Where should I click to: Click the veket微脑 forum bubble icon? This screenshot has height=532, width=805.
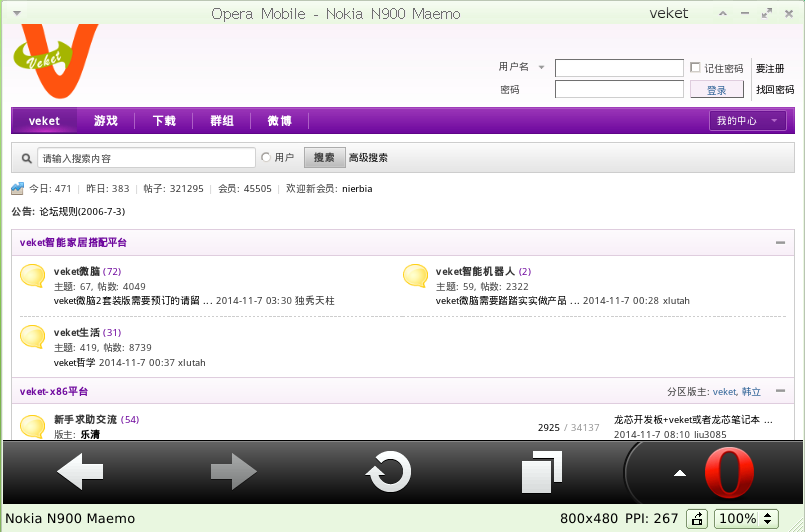pos(32,276)
